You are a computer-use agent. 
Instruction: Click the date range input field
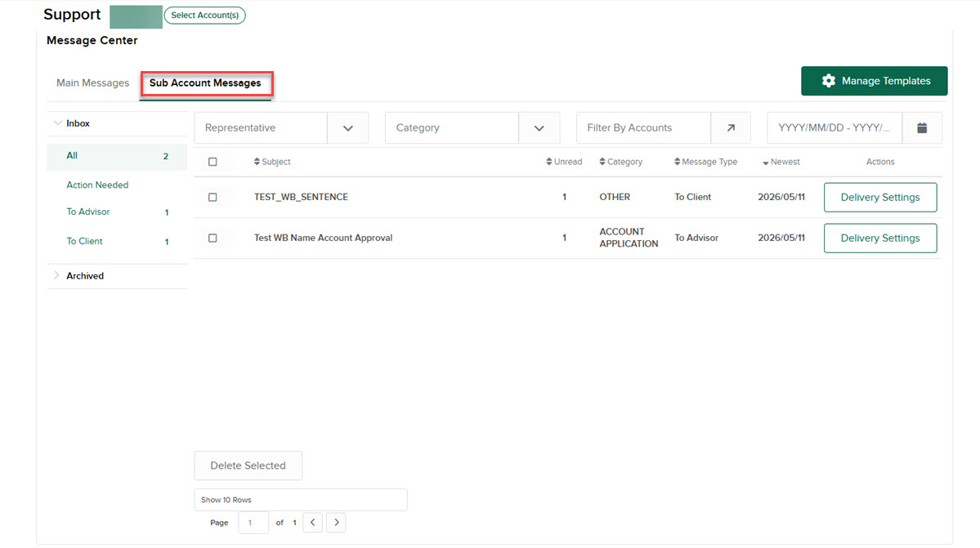835,128
